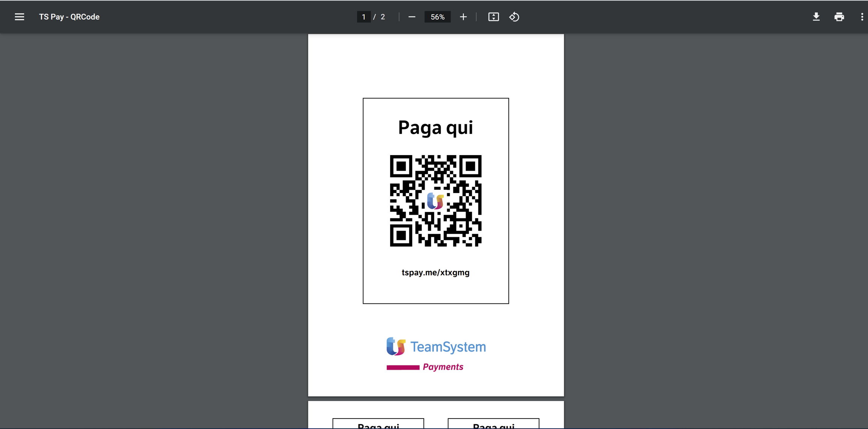The image size is (868, 429).
Task: Click the QR code image
Action: 436,201
